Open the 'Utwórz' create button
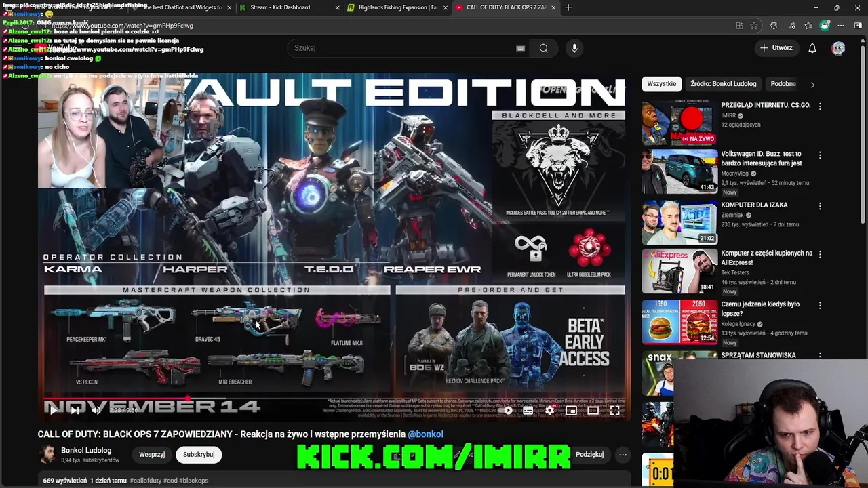The image size is (868, 488). (776, 48)
